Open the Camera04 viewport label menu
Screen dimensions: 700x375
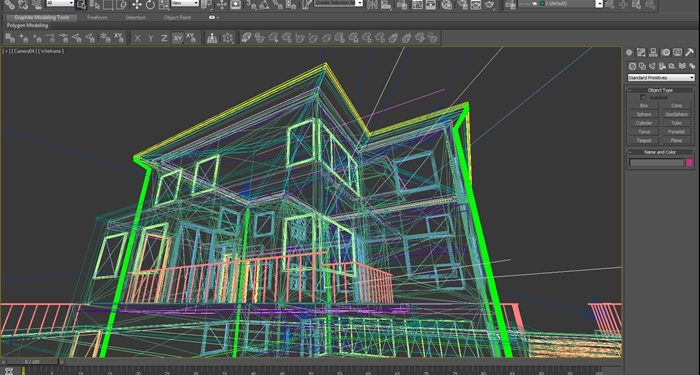coord(25,51)
